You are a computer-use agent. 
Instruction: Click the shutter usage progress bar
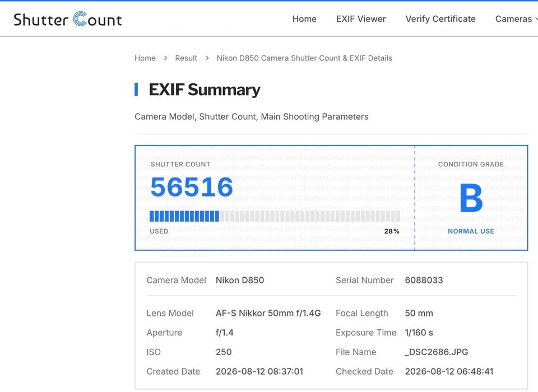[275, 216]
